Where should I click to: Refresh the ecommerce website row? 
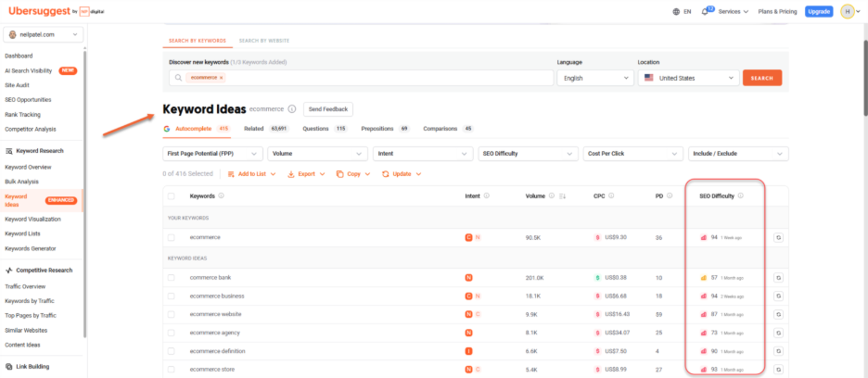coord(778,314)
